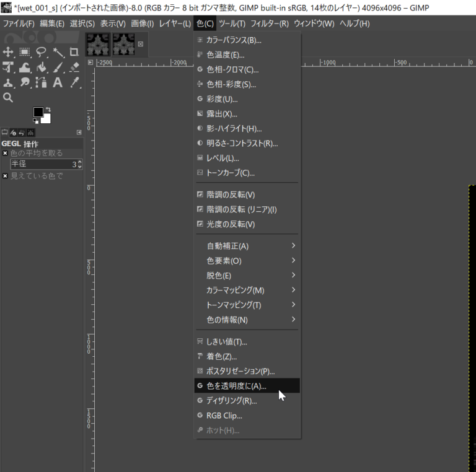Select the Bucket Fill tool
Image resolution: width=476 pixels, height=472 pixels.
pyautogui.click(x=42, y=68)
